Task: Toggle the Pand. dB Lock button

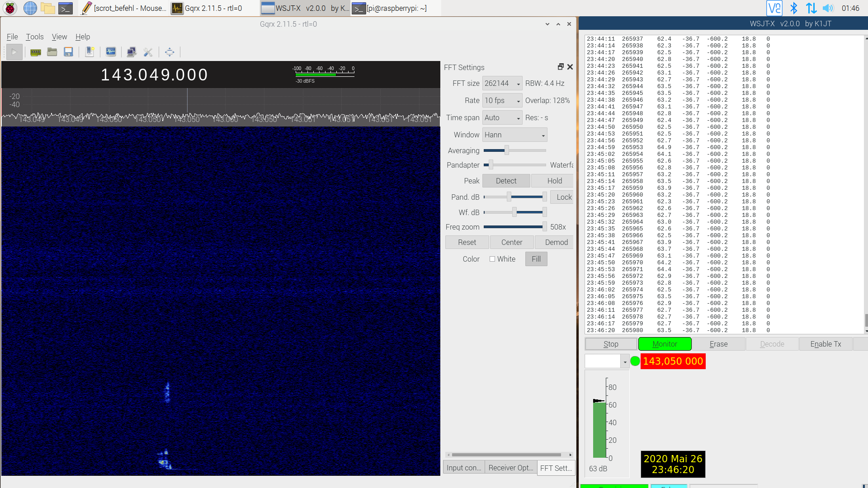Action: coord(562,197)
